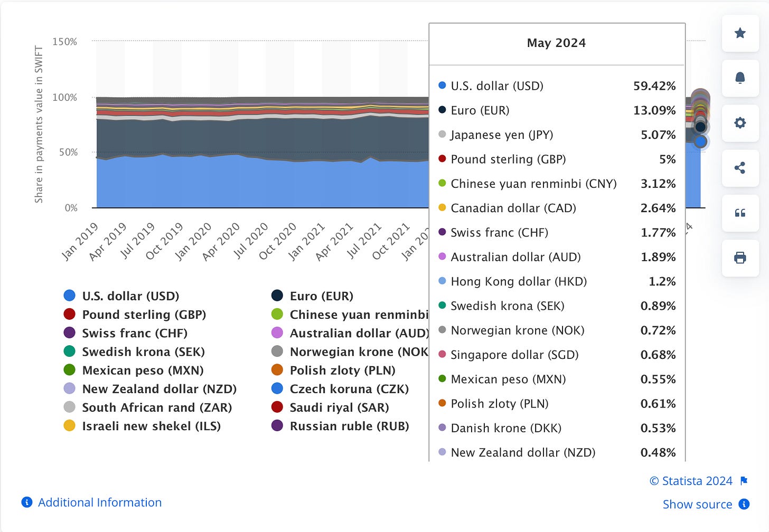Open the Additional Information link
The image size is (769, 532).
click(x=100, y=502)
